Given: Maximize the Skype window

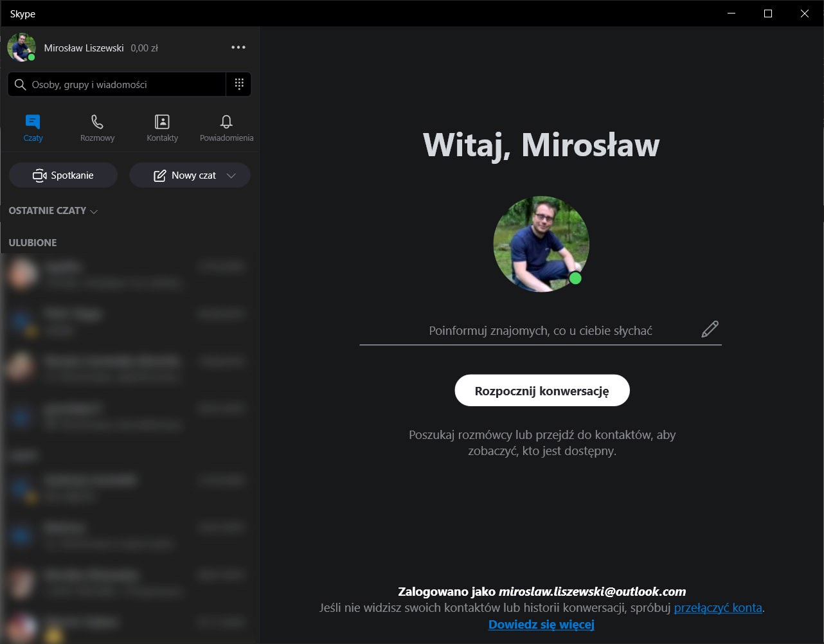Looking at the screenshot, I should 768,13.
